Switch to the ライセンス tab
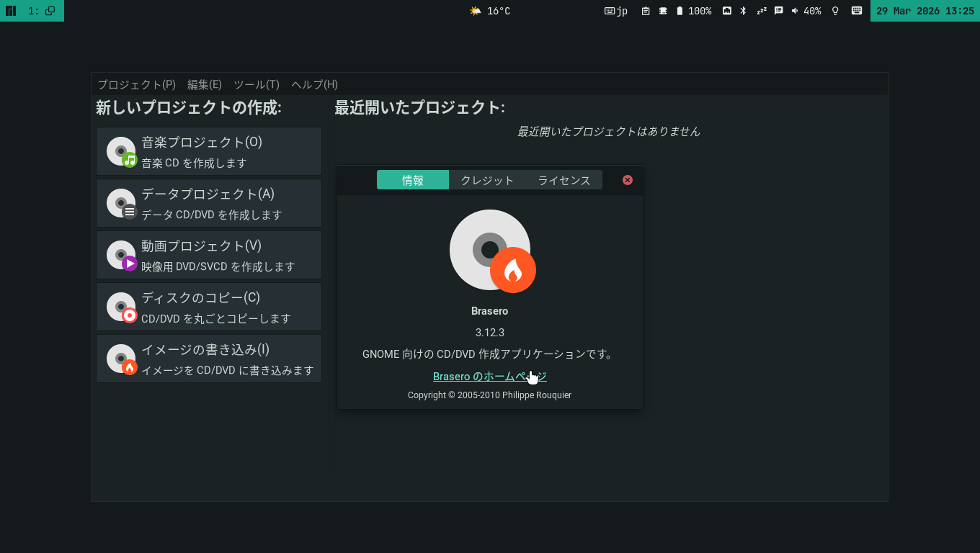This screenshot has height=553, width=980. coord(564,180)
